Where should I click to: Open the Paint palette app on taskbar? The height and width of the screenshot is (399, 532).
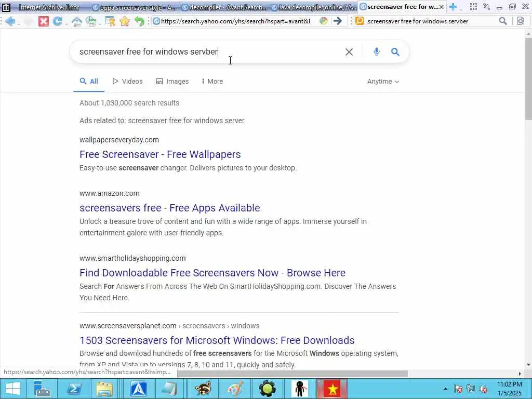coord(235,389)
